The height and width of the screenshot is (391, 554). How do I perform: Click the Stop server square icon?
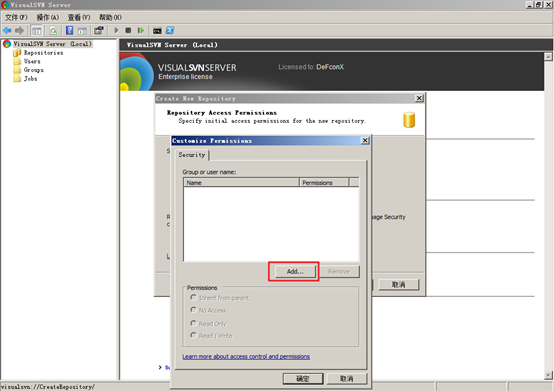(128, 31)
